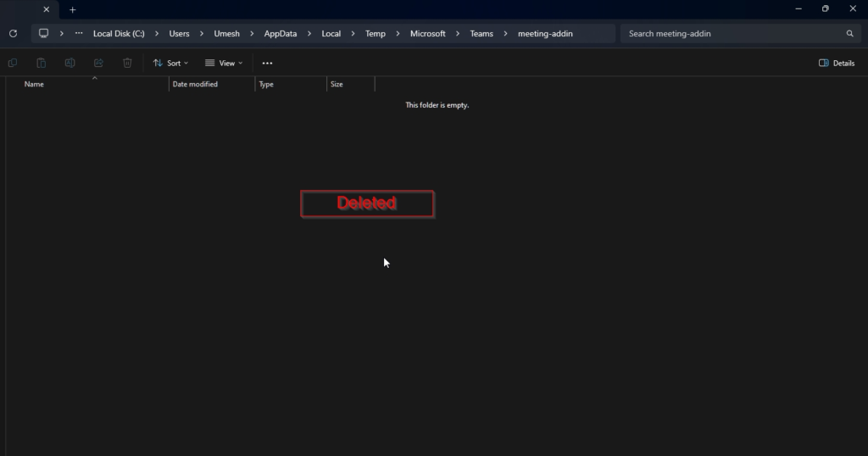Open the See more ellipsis menu

coord(267,63)
